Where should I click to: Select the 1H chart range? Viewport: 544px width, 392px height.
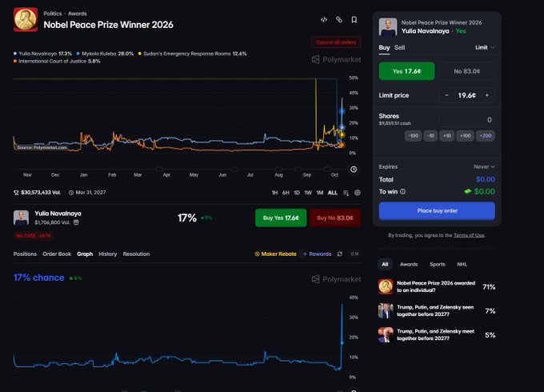coord(274,193)
